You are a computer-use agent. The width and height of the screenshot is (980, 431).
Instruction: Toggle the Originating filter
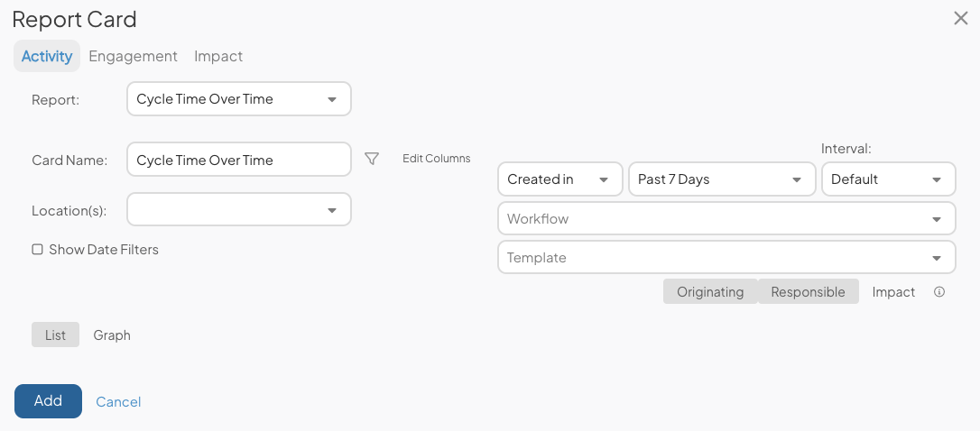coord(710,292)
